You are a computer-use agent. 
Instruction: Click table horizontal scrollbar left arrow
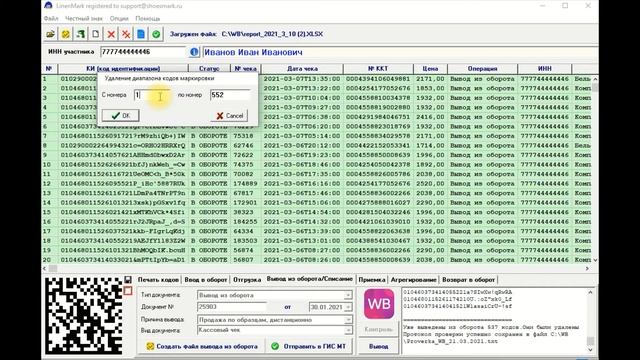[x=45, y=268]
